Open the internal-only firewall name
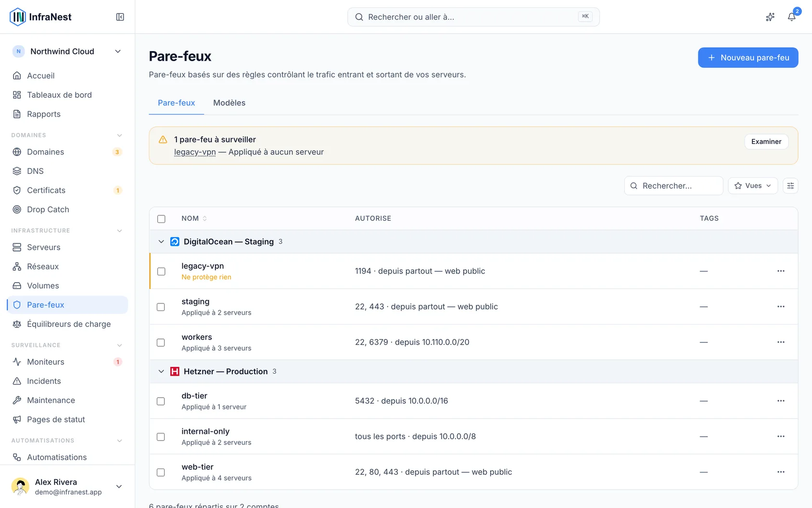The height and width of the screenshot is (508, 812). pos(205,431)
